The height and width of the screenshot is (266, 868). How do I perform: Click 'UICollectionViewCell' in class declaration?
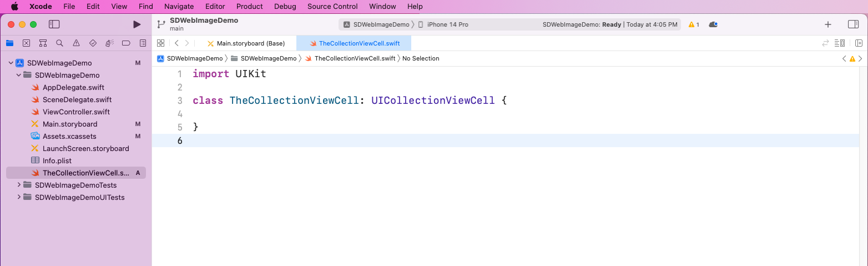coord(433,101)
